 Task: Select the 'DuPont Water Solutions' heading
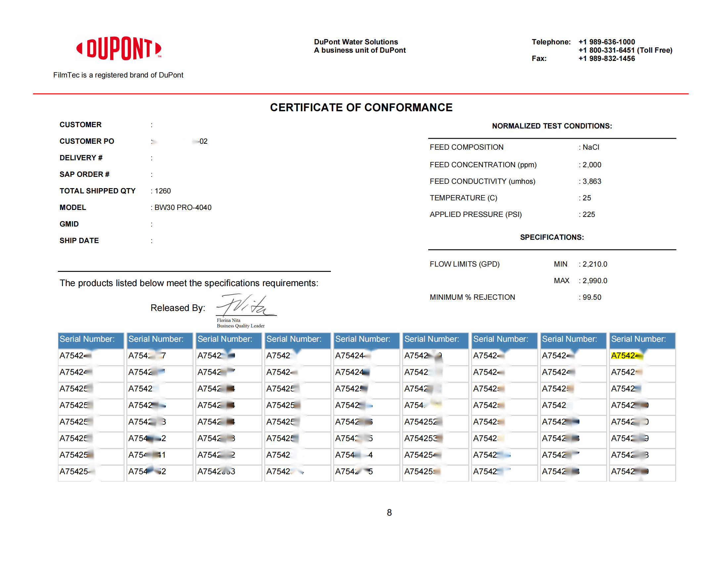coord(356,42)
